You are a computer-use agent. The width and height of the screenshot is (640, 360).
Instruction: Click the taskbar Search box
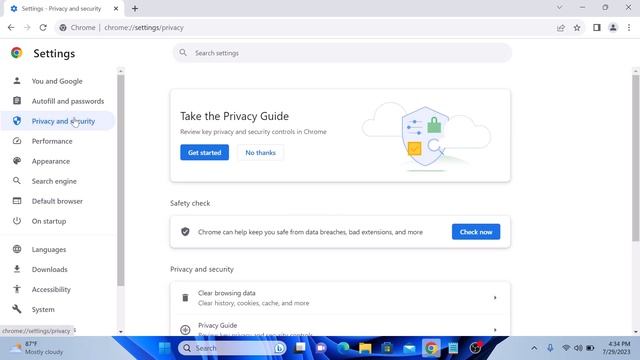point(232,348)
